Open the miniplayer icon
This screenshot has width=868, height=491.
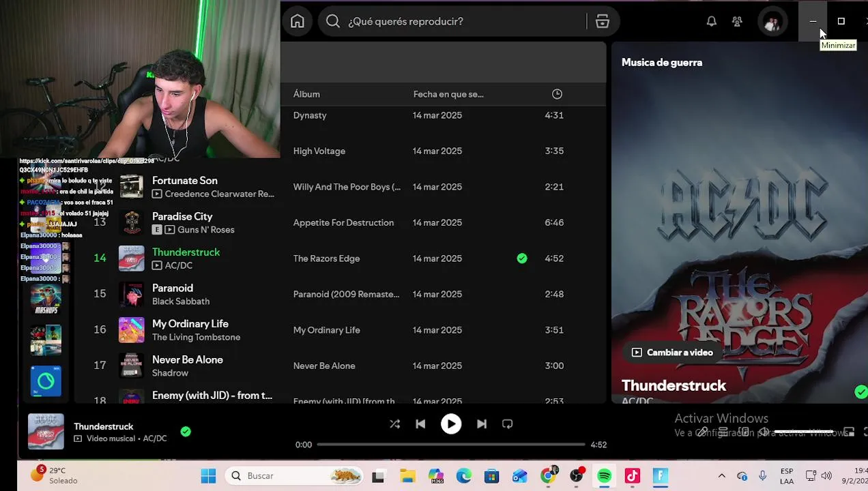848,432
